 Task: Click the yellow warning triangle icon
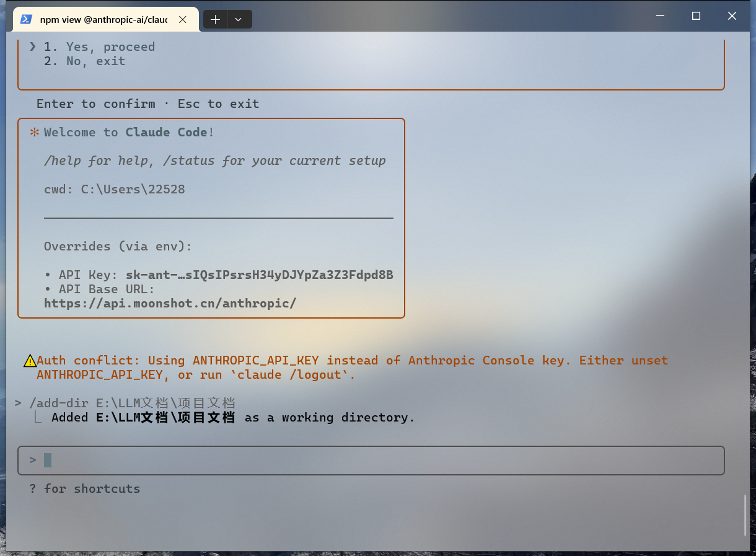30,361
